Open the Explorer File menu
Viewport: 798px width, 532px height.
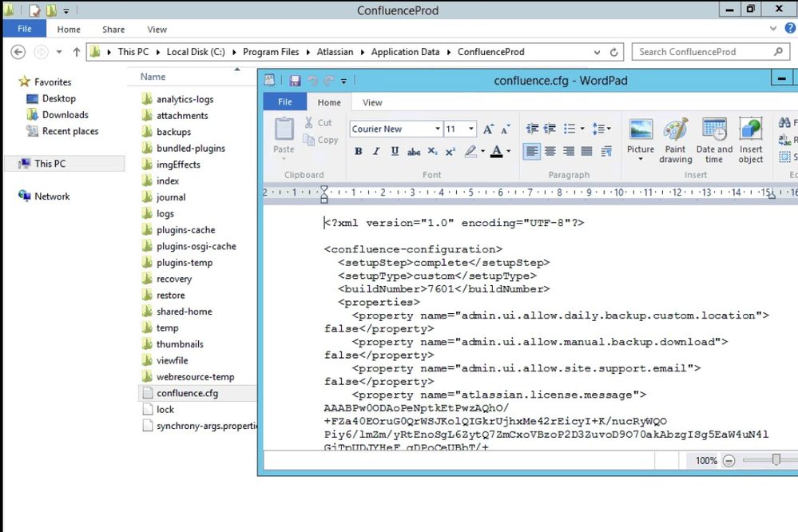25,29
